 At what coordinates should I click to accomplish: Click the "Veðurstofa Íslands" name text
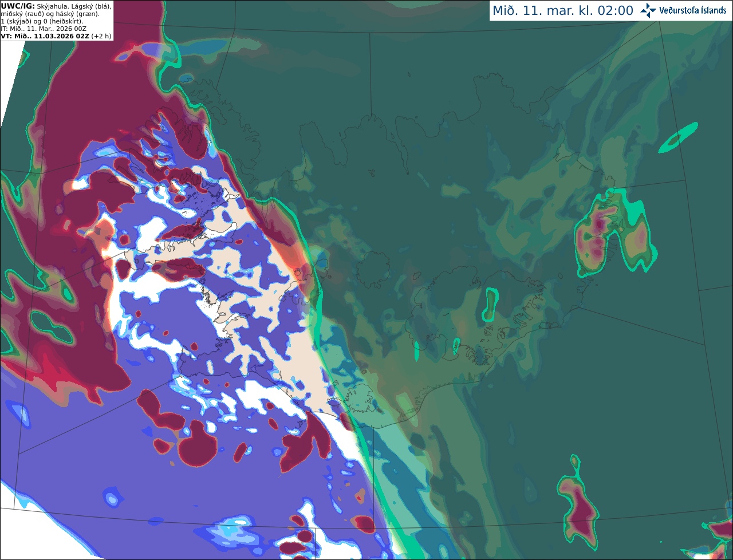(693, 10)
